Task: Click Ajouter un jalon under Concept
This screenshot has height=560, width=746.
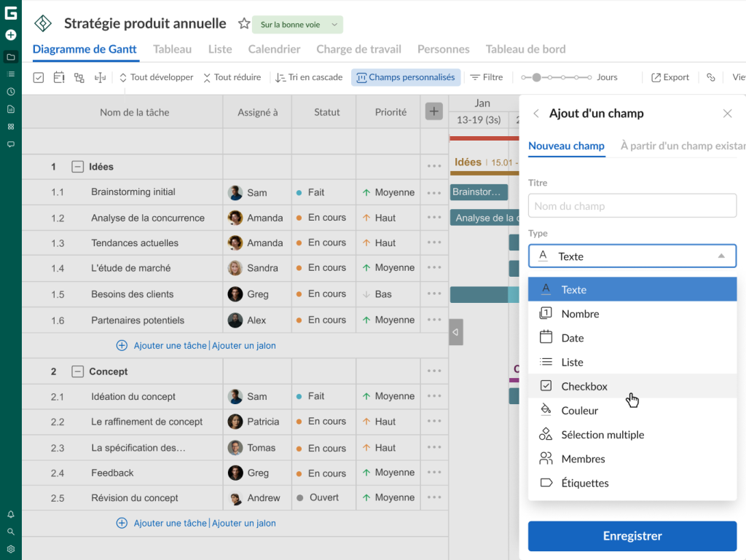Action: (243, 524)
